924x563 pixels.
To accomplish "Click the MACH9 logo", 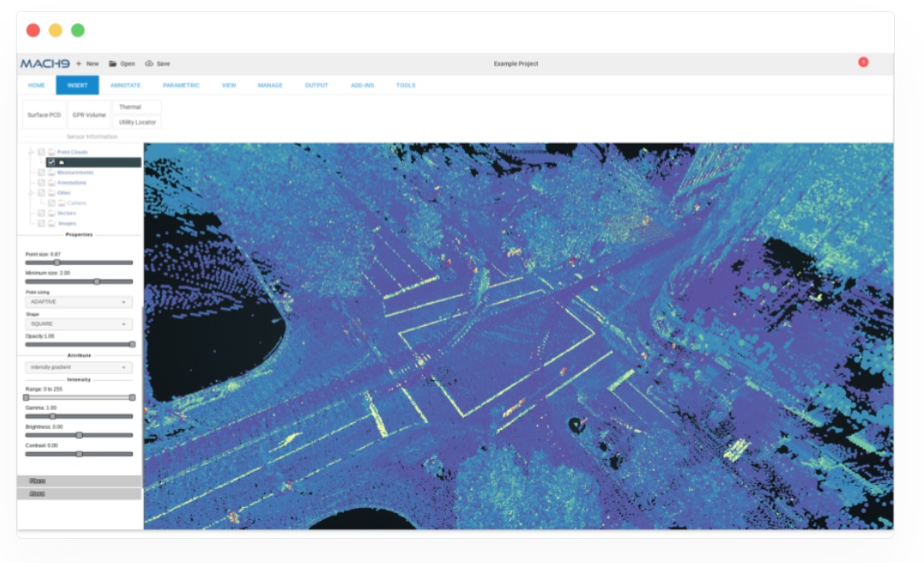I will (45, 64).
